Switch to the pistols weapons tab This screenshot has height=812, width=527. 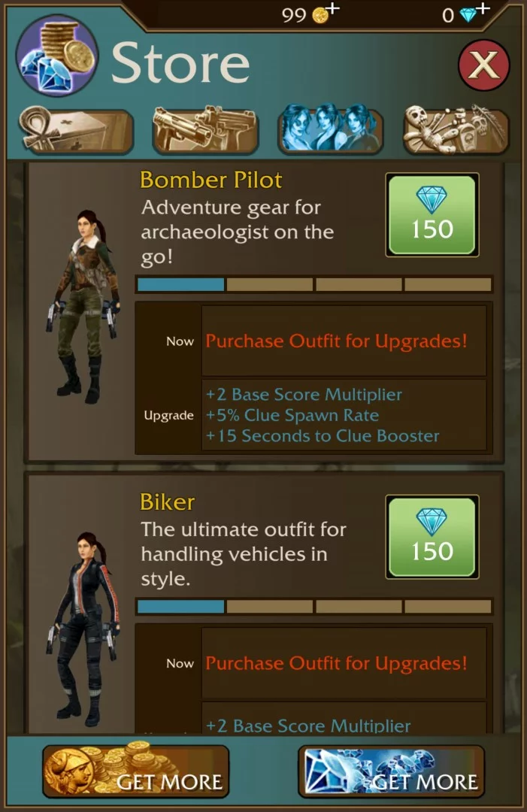(x=205, y=130)
